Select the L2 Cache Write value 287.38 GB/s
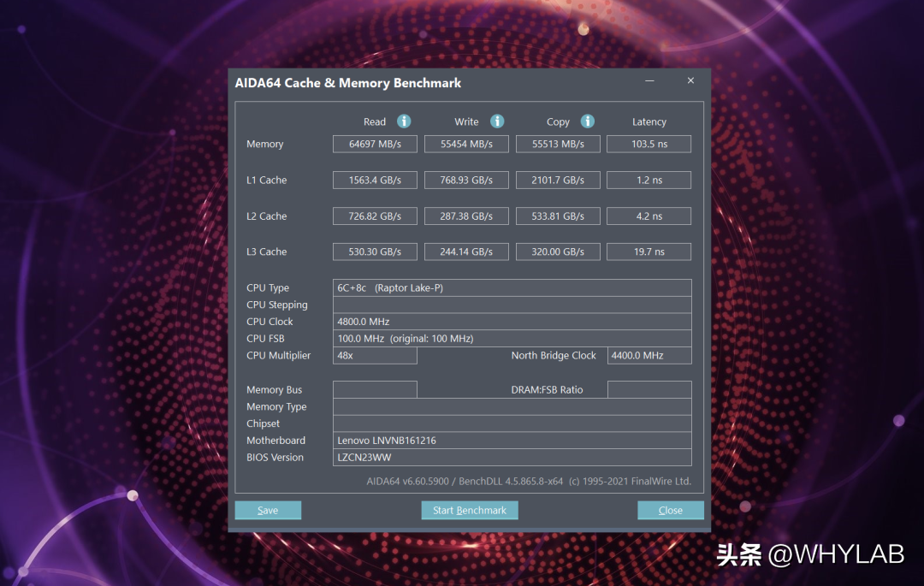This screenshot has width=924, height=586. [x=466, y=216]
